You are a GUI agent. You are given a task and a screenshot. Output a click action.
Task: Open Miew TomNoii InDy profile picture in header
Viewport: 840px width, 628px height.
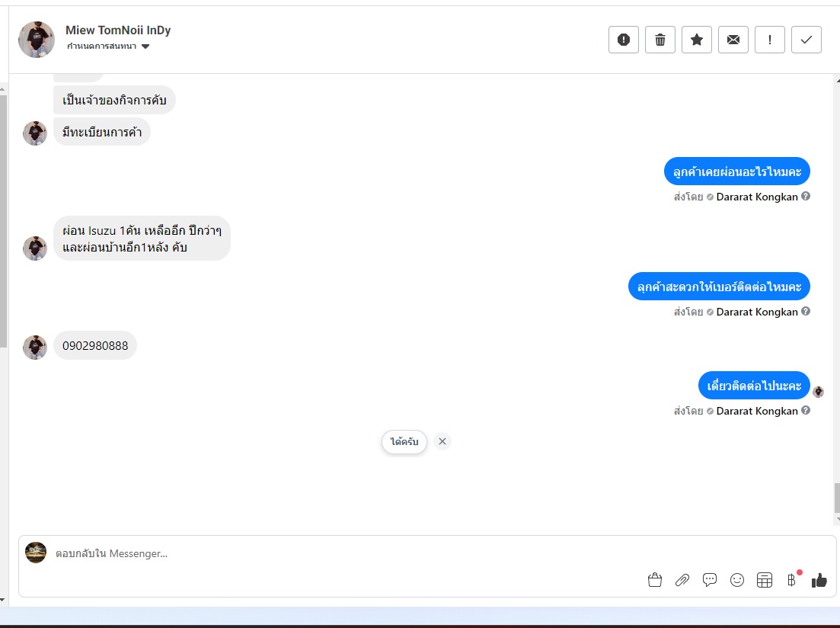pos(37,40)
